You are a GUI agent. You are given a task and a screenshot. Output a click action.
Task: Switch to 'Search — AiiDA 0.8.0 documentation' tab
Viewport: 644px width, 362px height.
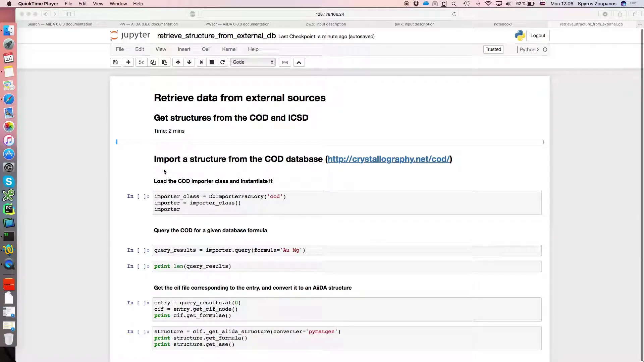[60, 24]
